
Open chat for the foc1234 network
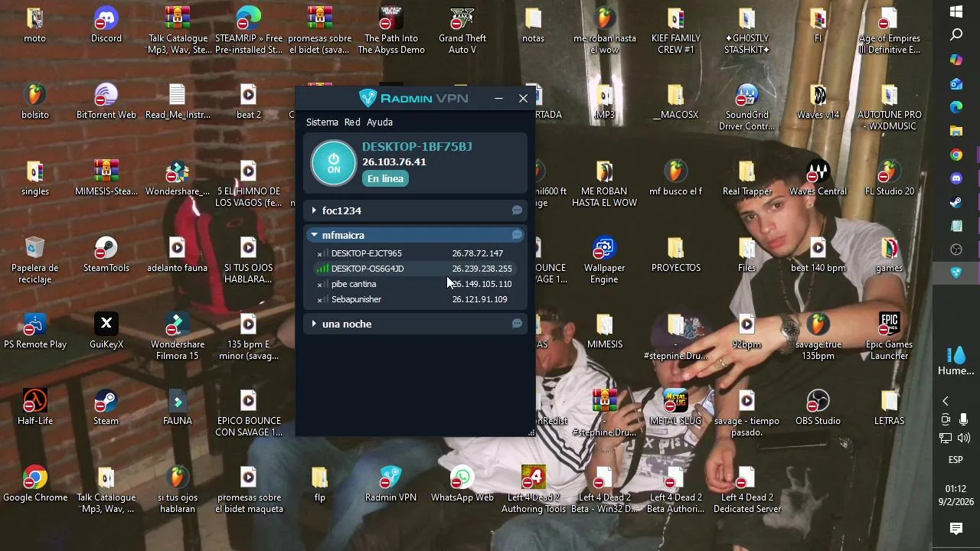click(x=517, y=210)
